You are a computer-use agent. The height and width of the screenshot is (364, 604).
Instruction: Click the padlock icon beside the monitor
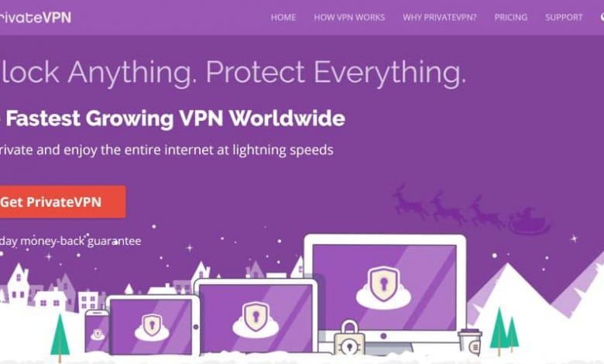tap(349, 338)
